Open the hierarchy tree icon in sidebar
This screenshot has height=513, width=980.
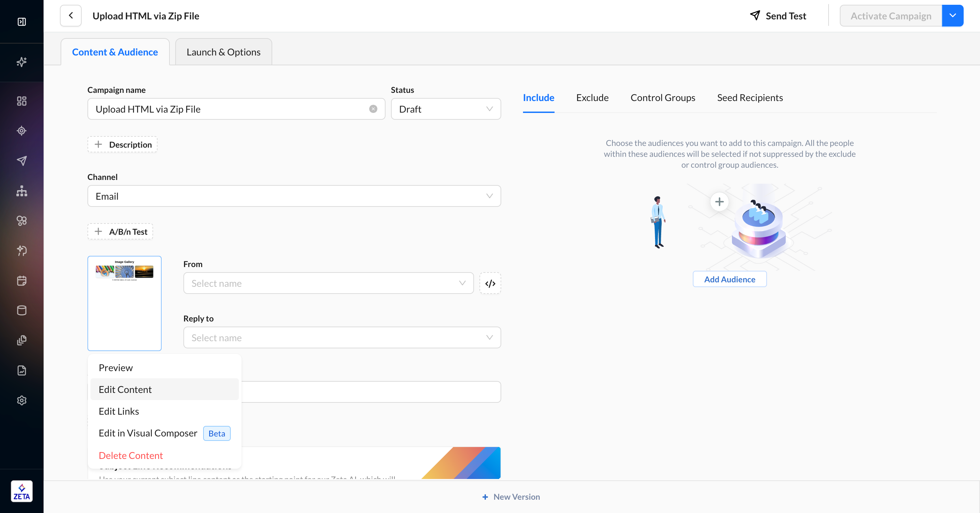(x=22, y=191)
